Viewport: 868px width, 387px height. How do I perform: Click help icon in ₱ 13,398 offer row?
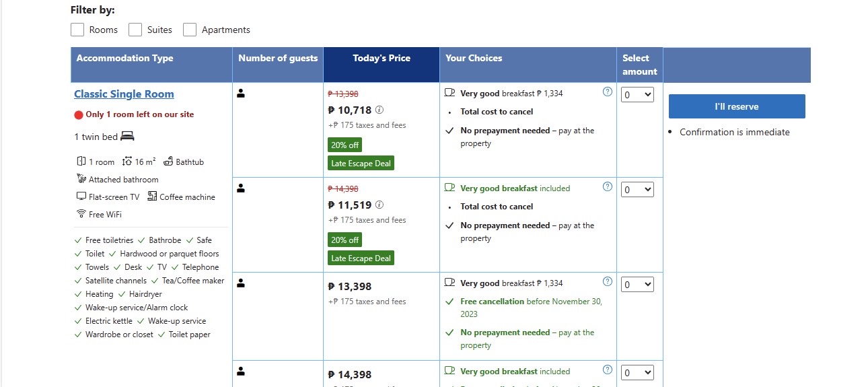click(608, 281)
